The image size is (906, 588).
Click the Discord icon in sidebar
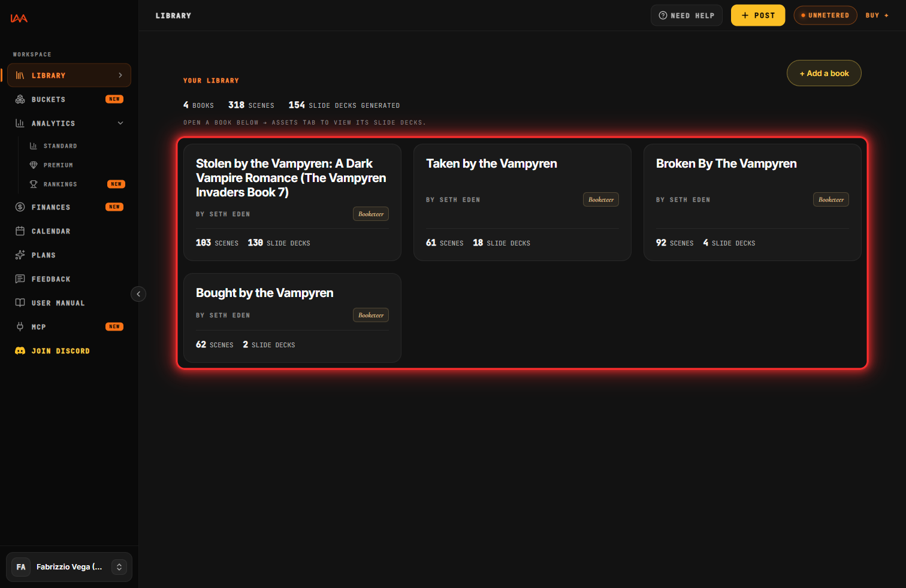[20, 351]
